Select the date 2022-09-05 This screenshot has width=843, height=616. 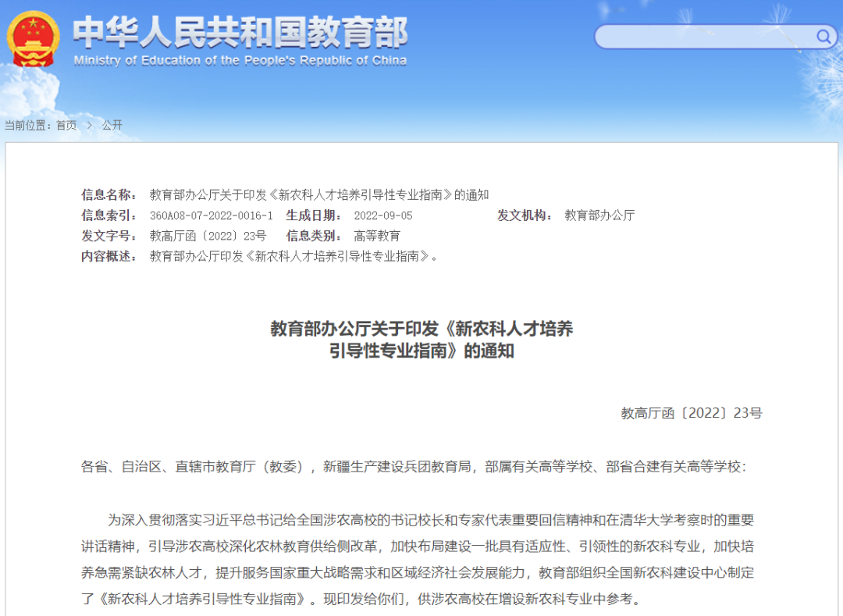tap(383, 215)
